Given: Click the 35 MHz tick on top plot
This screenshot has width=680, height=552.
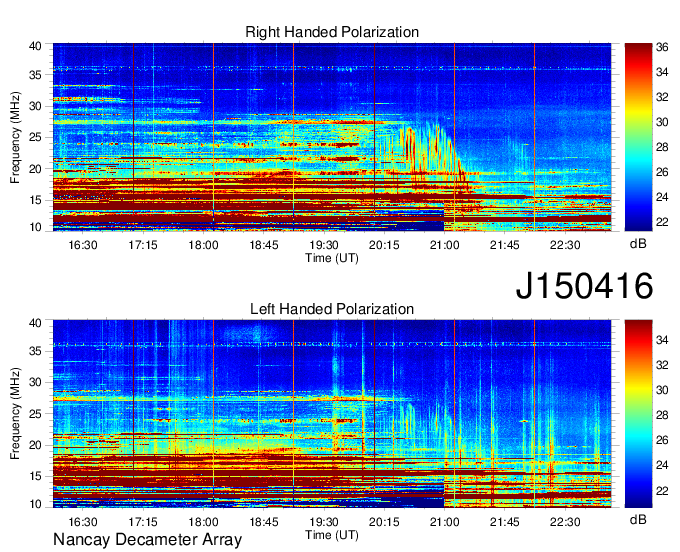Looking at the screenshot, I should click(x=35, y=75).
